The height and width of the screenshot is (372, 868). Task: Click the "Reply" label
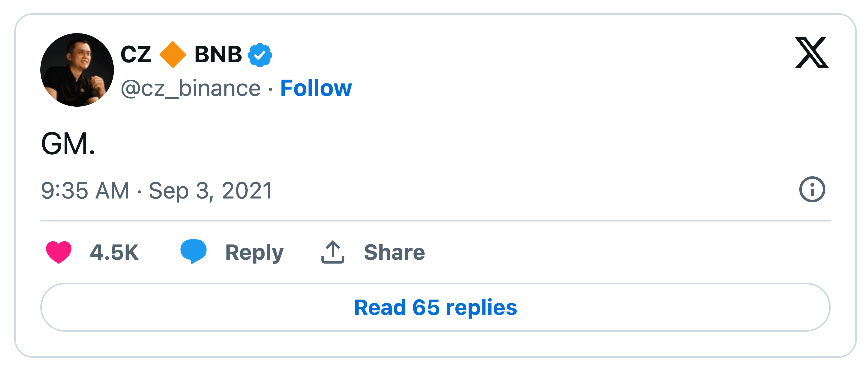(x=255, y=253)
